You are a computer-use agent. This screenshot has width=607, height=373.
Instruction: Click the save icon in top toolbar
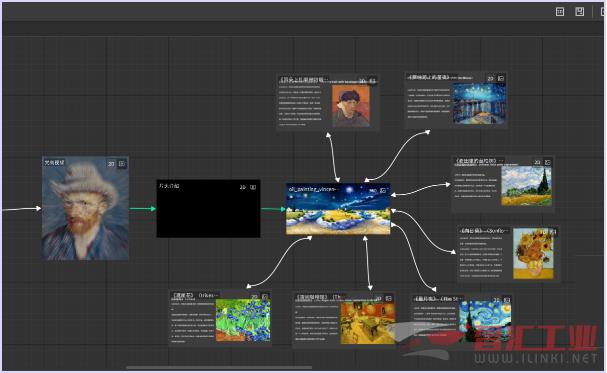click(580, 12)
